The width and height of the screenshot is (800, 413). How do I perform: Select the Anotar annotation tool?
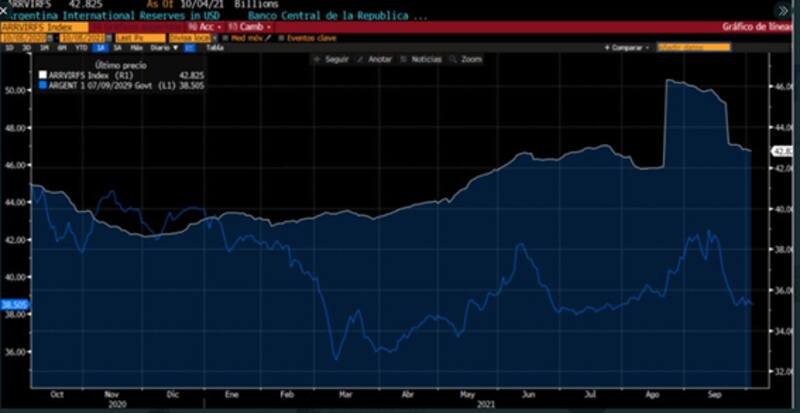pyautogui.click(x=374, y=60)
